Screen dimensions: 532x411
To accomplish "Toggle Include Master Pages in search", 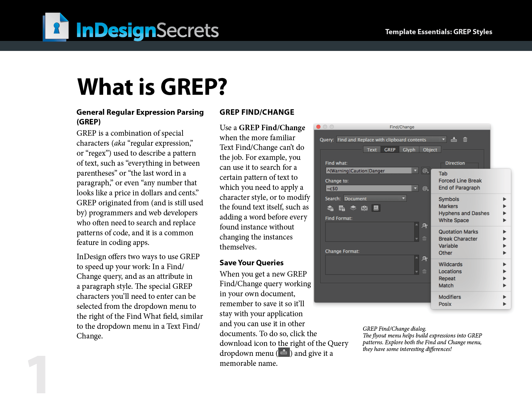I will (364, 208).
